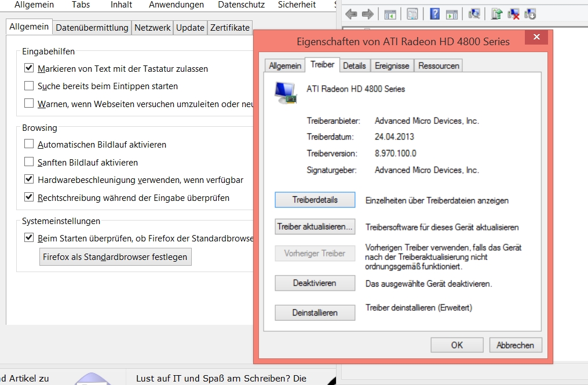Click the disable device icon with down arrow
588x385 pixels.
(530, 14)
